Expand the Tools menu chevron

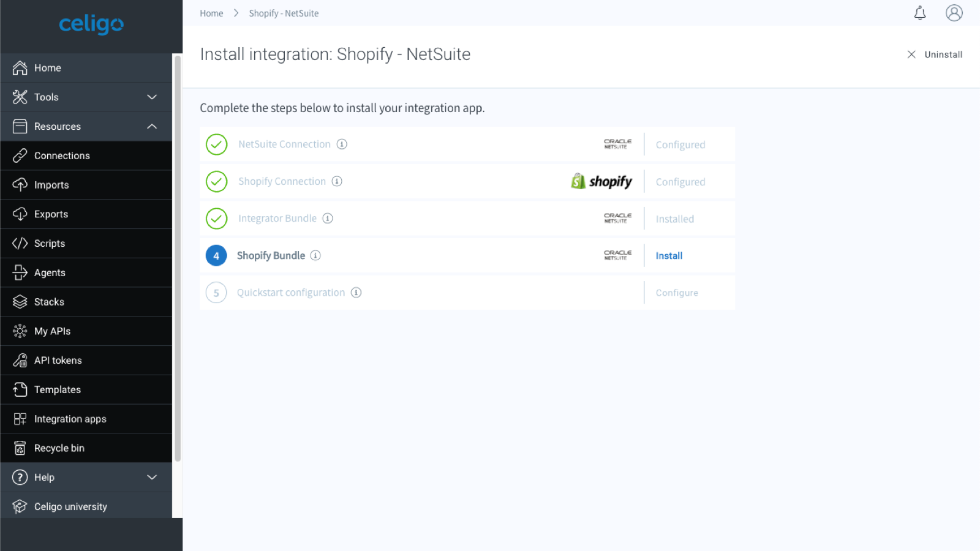[152, 97]
